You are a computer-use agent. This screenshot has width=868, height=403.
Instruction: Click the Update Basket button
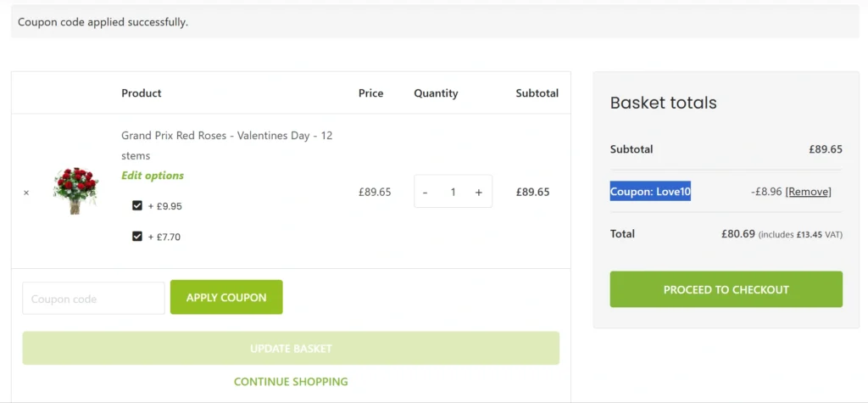pyautogui.click(x=291, y=348)
